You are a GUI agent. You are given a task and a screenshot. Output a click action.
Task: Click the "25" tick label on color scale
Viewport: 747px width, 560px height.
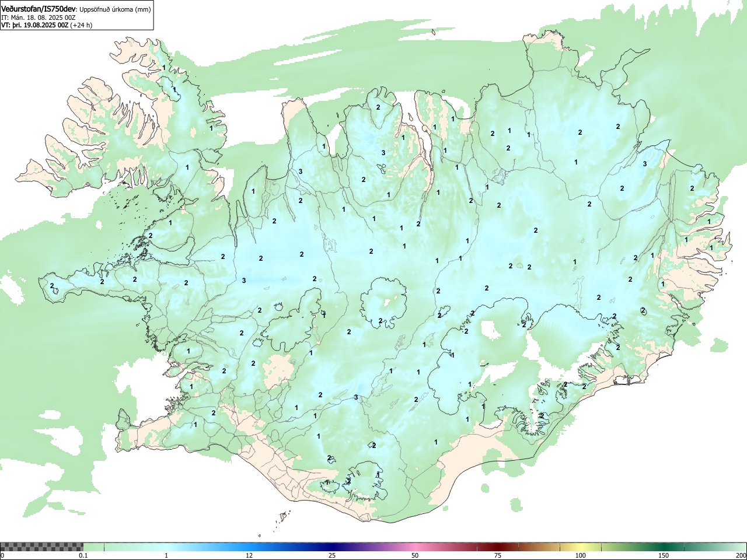pos(332,555)
